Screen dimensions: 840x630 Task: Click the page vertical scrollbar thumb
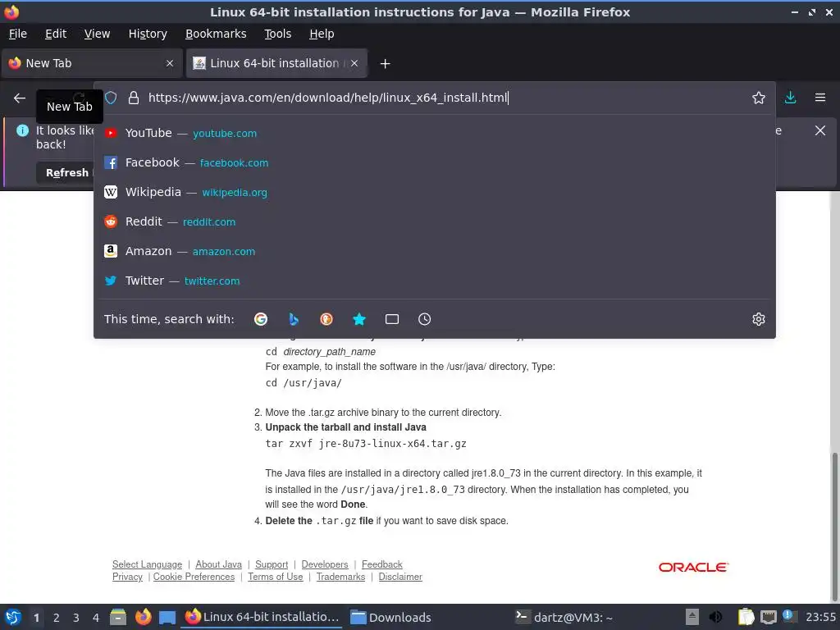click(834, 526)
